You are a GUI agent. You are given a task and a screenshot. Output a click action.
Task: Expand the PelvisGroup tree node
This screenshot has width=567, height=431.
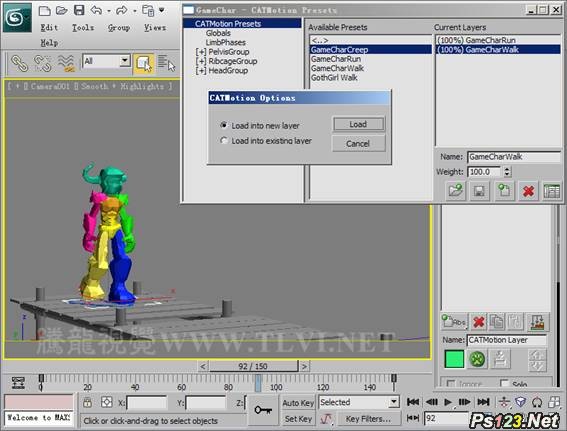tap(201, 52)
